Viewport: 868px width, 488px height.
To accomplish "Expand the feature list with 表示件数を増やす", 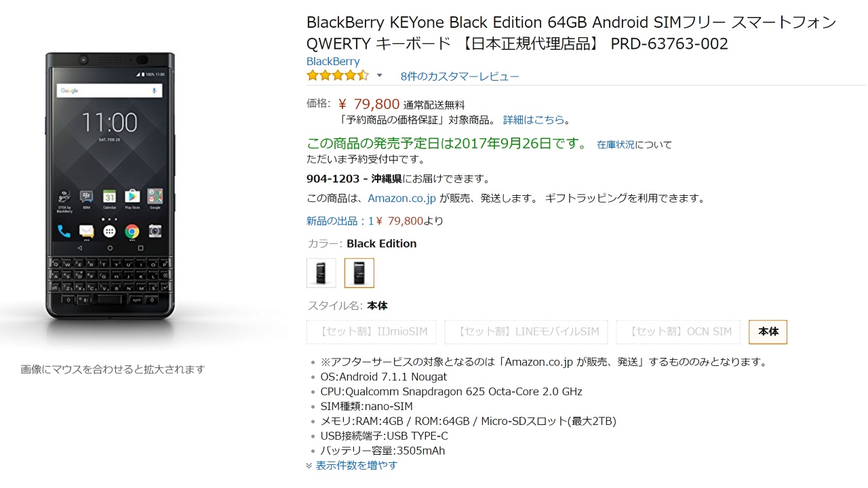I will click(x=357, y=466).
